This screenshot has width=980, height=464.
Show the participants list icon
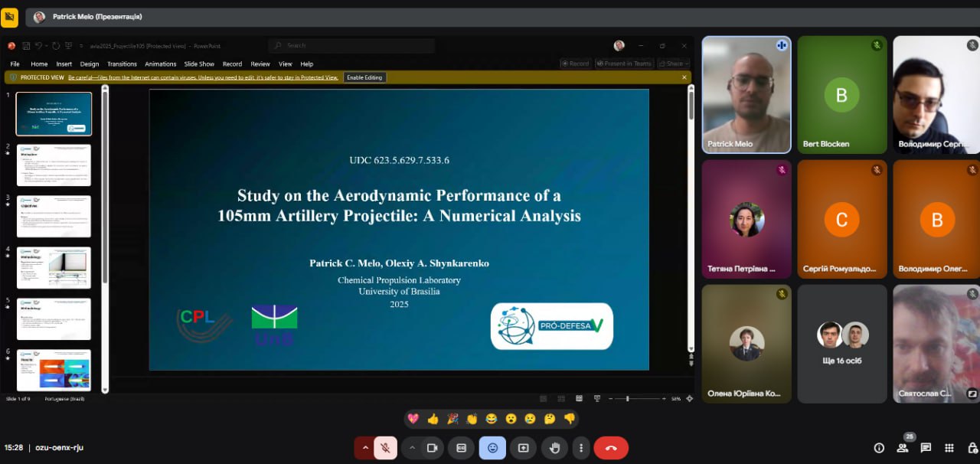[x=903, y=448]
